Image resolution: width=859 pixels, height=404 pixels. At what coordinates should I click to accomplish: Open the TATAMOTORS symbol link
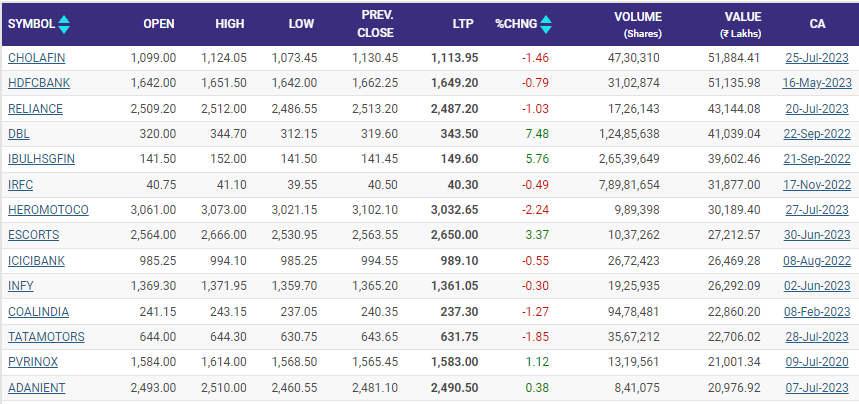46,336
